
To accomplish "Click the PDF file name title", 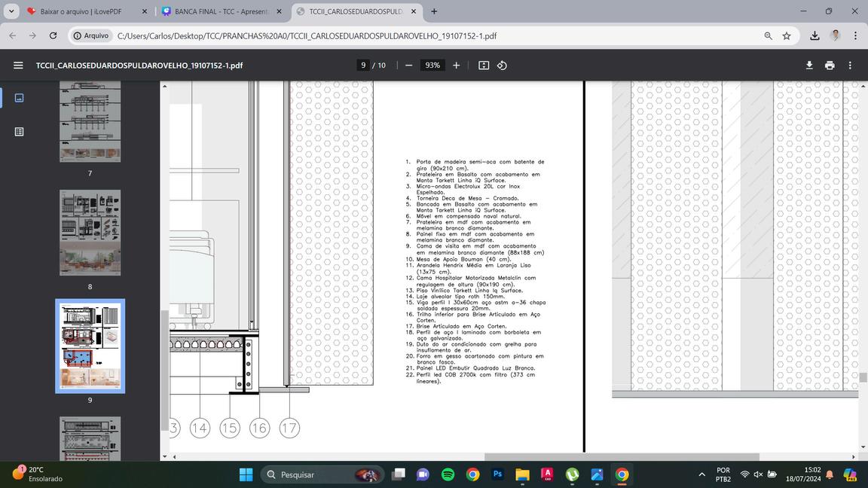I will tap(139, 66).
